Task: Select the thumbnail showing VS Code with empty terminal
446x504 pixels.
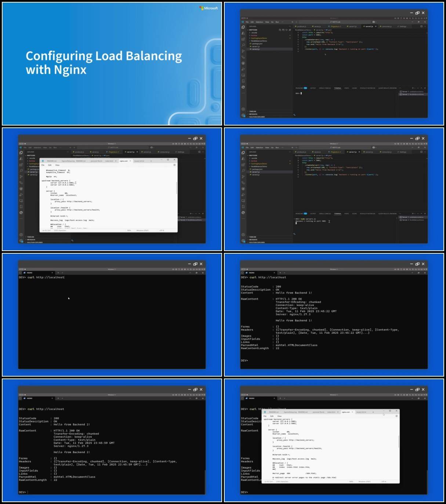Action: click(334, 64)
